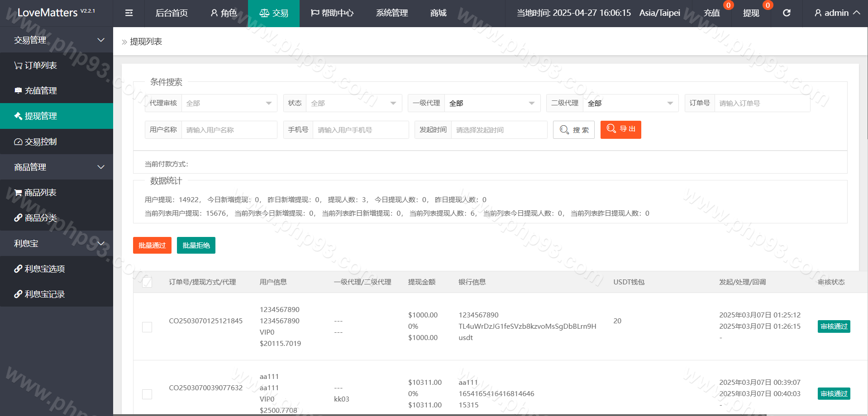Open the 系统管理 top menu
The width and height of the screenshot is (868, 416).
point(392,13)
